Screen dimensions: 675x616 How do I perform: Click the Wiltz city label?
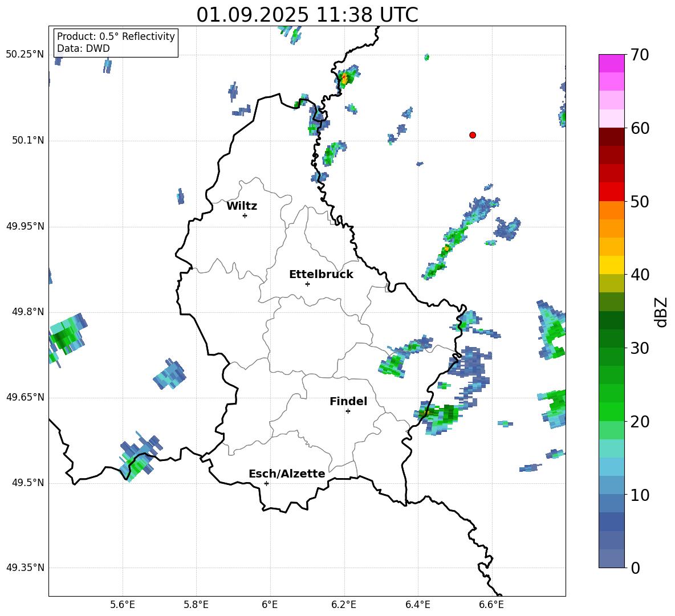point(242,206)
